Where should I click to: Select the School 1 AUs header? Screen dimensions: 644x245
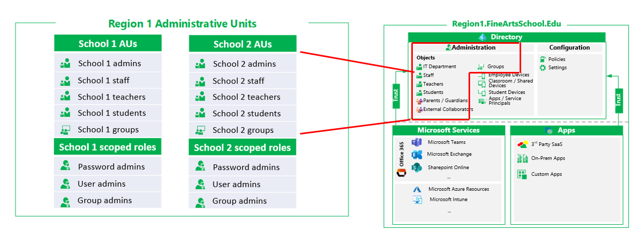point(108,43)
